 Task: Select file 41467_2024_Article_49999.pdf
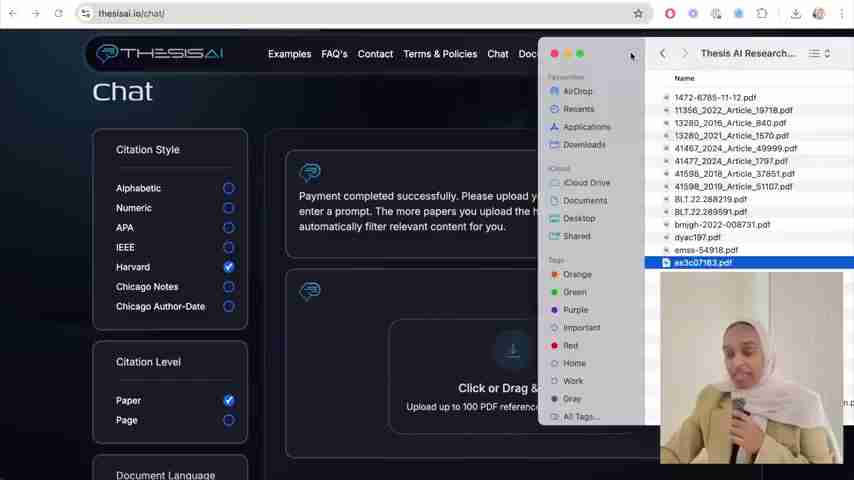(735, 148)
